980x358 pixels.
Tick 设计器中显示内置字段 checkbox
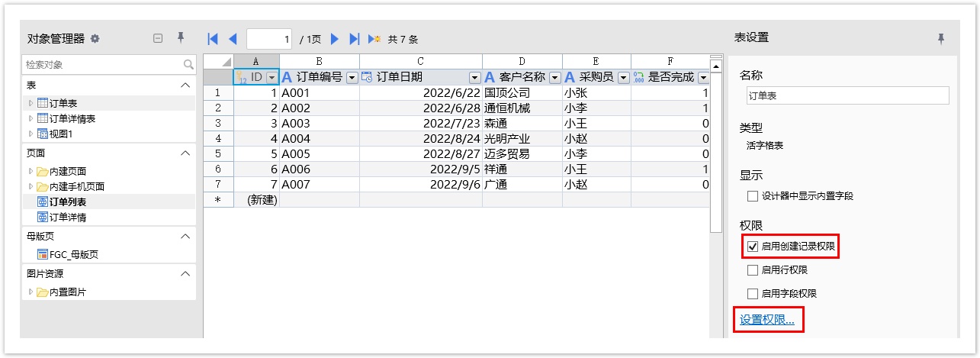753,196
